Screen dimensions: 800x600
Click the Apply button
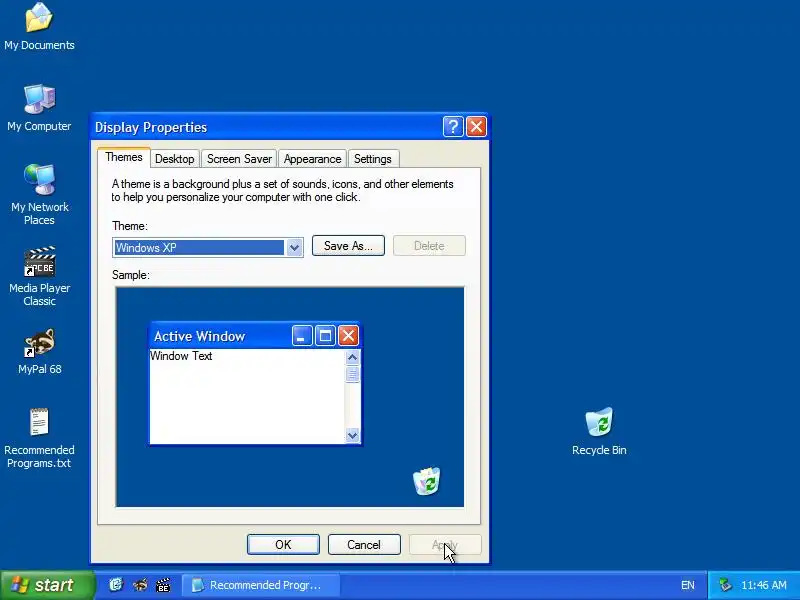tap(445, 544)
